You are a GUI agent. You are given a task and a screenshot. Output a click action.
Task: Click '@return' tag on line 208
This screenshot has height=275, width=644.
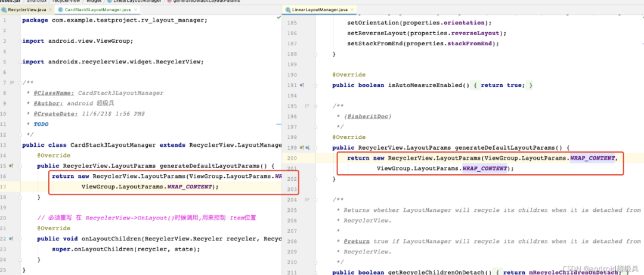point(357,241)
